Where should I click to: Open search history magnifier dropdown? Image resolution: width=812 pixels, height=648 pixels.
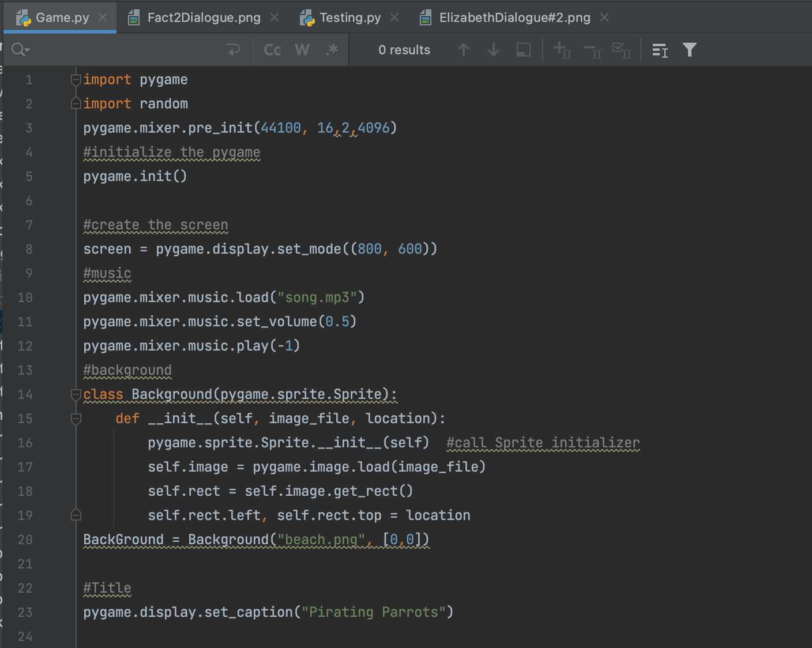click(x=20, y=50)
